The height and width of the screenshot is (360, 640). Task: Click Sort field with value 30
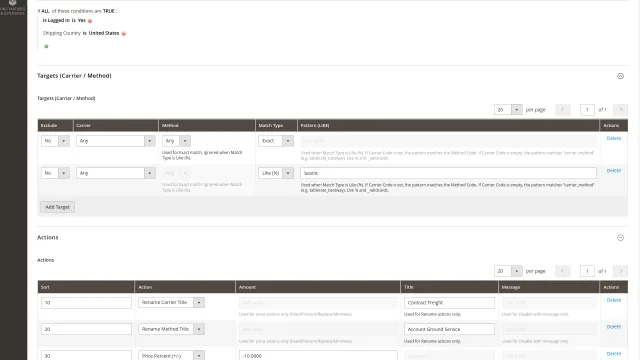click(x=86, y=356)
